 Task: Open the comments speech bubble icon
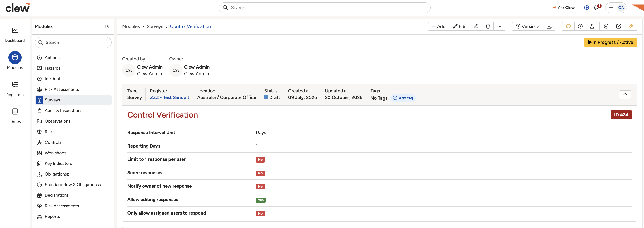point(568,26)
